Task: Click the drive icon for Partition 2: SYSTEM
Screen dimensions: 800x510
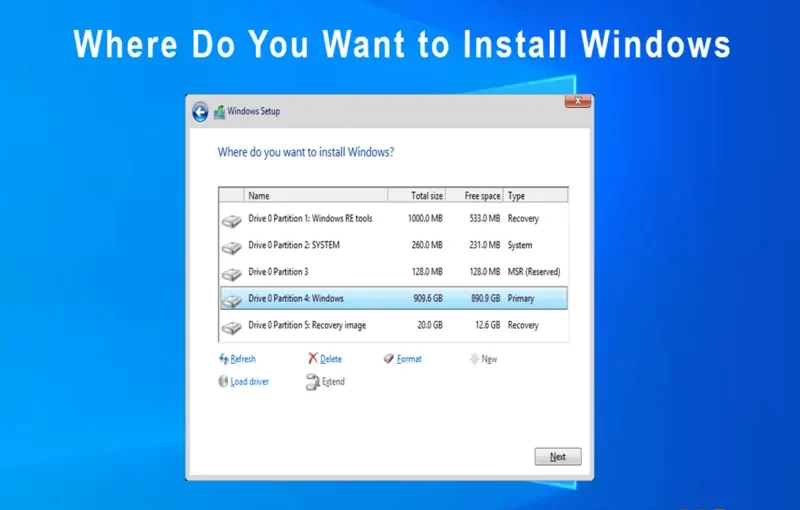Action: [231, 246]
